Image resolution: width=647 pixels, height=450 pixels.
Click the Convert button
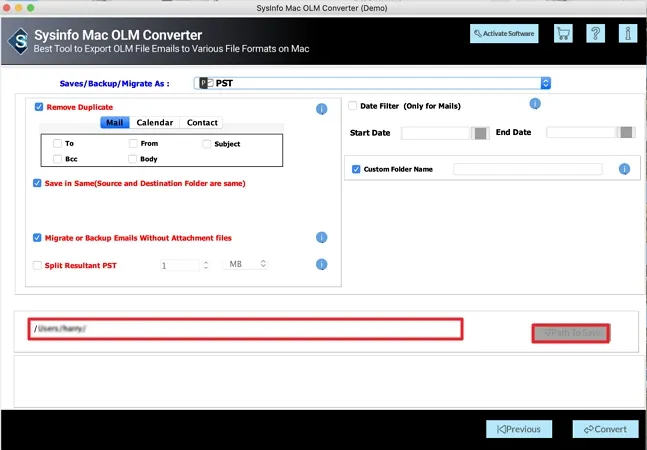(605, 429)
